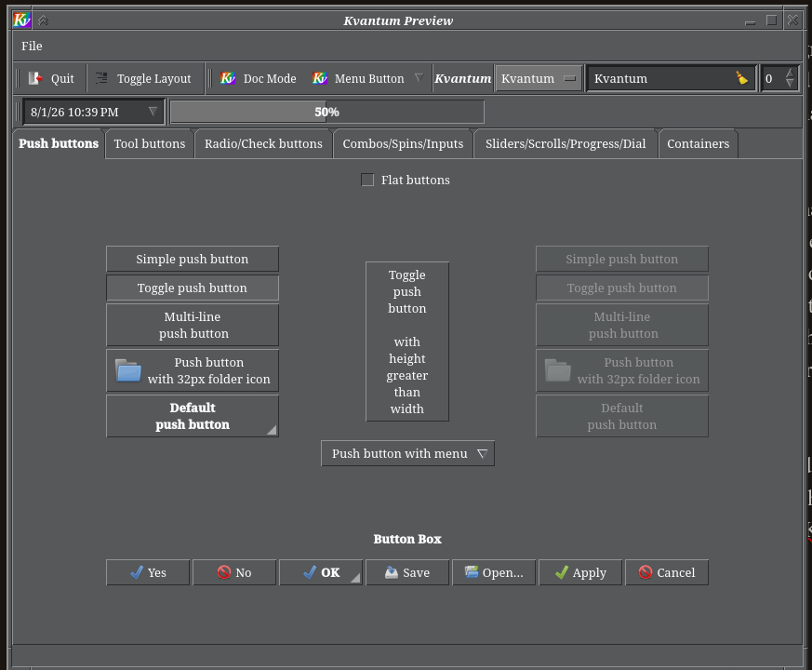Image resolution: width=812 pixels, height=670 pixels.
Task: Switch to the Radio/Check buttons tab
Action: [x=263, y=143]
